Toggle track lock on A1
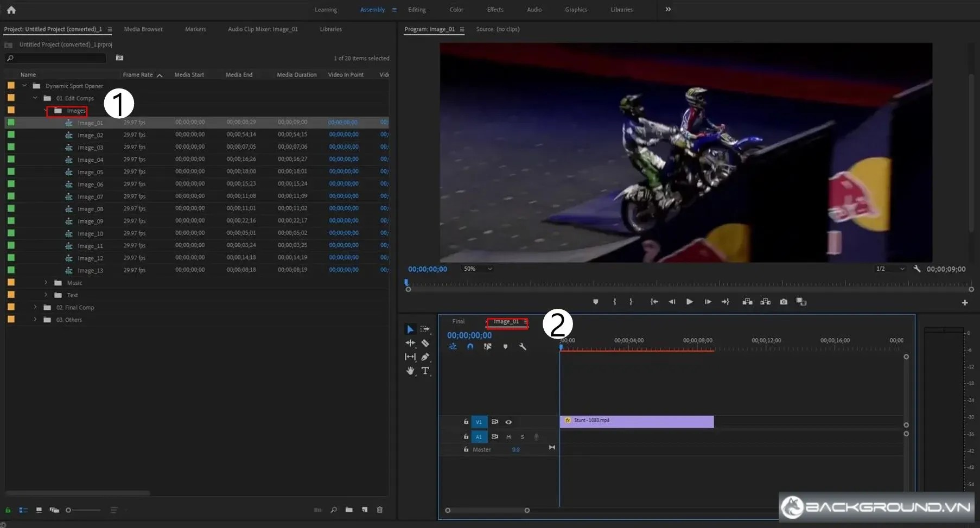The height and width of the screenshot is (528, 980). coord(466,436)
